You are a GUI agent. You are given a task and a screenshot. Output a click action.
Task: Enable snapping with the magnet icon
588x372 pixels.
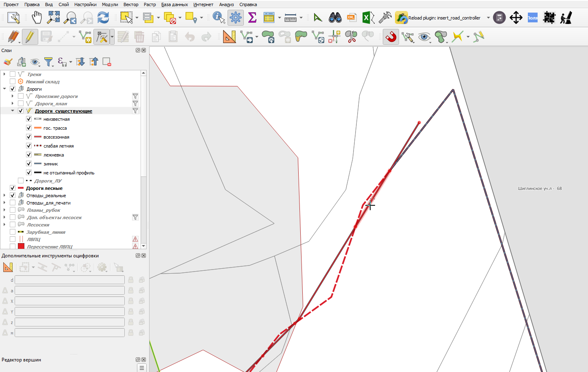point(391,37)
